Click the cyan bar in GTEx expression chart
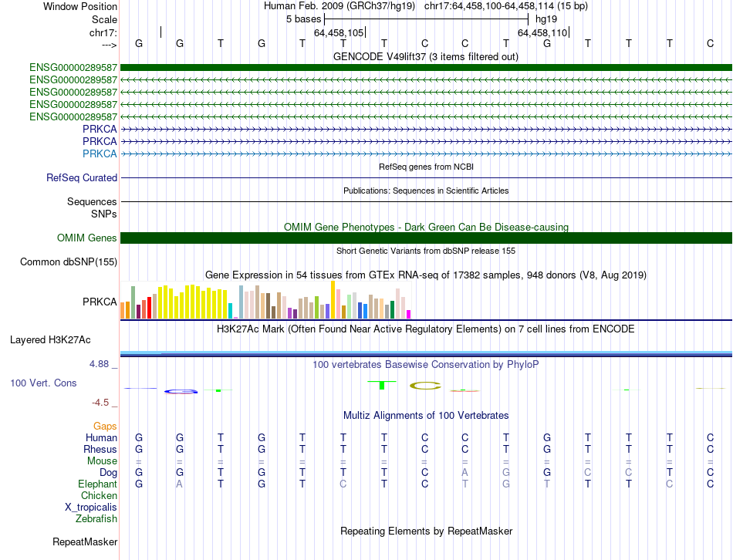 coord(230,311)
